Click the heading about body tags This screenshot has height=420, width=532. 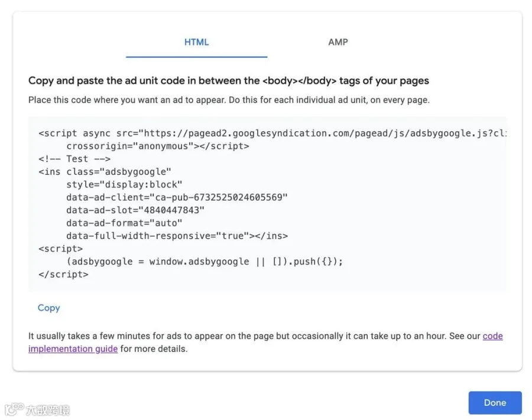click(x=229, y=81)
